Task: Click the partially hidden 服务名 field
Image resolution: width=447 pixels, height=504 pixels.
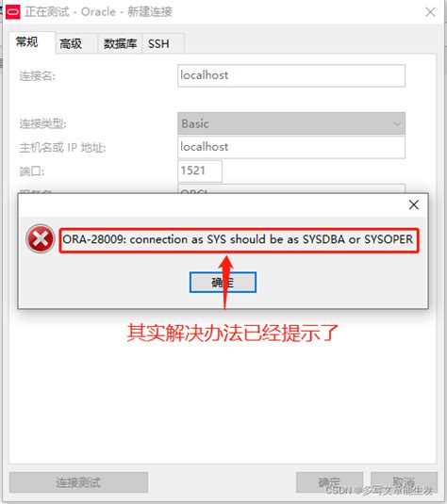Action: coord(291,188)
